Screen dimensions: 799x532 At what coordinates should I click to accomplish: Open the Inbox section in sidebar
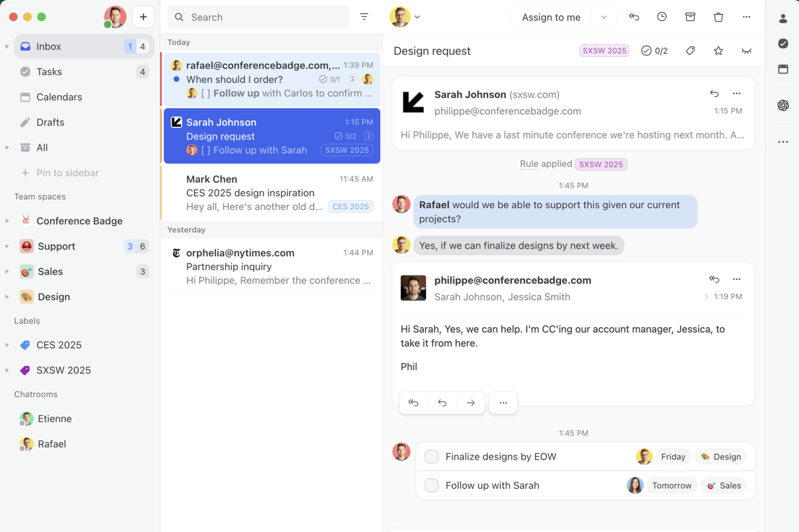(49, 46)
